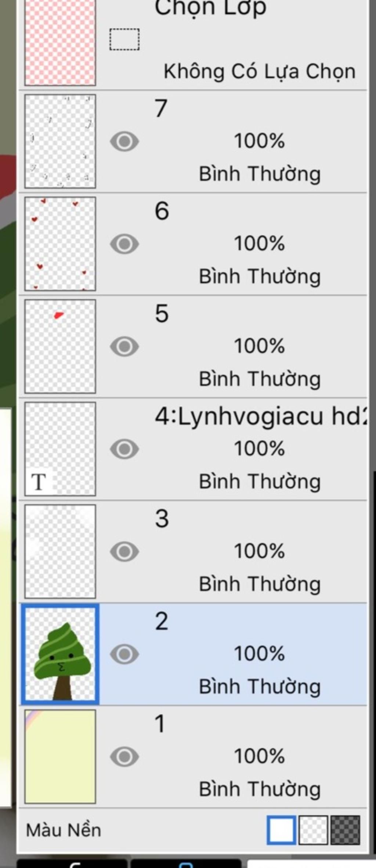Toggle visibility of the Lynhvogiacu text layer

(x=124, y=449)
